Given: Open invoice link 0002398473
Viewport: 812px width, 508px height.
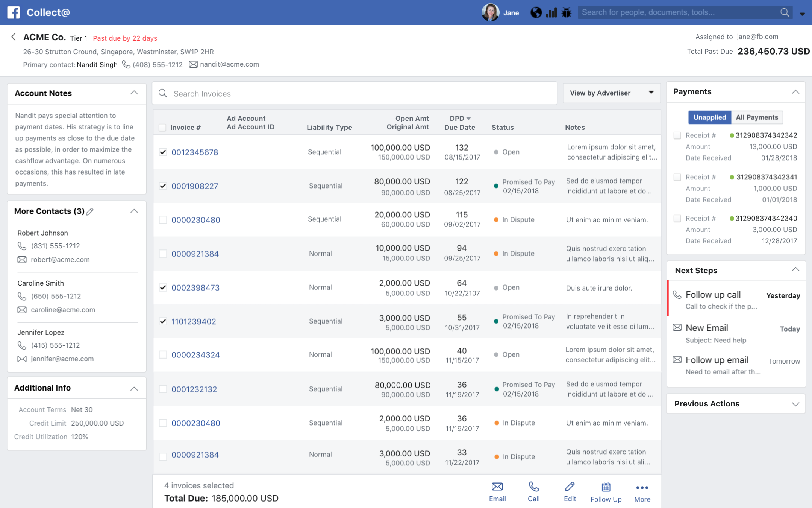Looking at the screenshot, I should click(195, 288).
